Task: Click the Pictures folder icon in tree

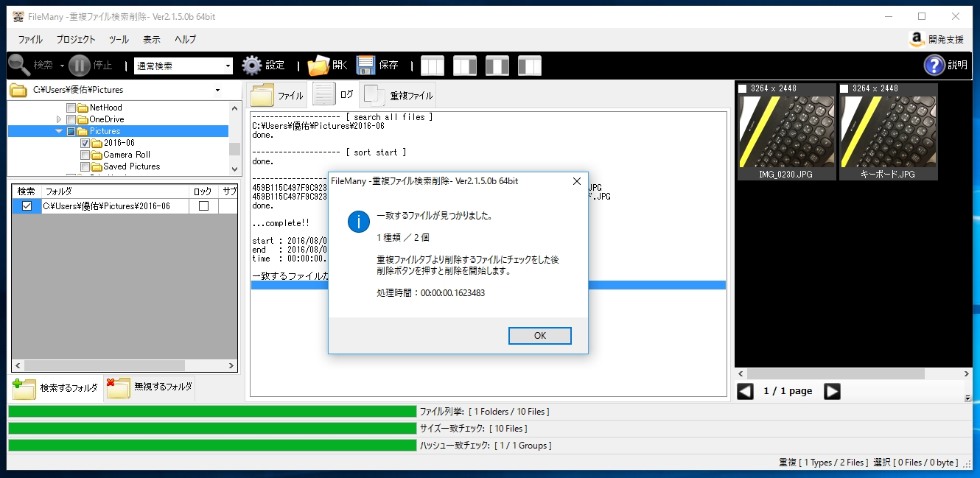Action: 83,131
